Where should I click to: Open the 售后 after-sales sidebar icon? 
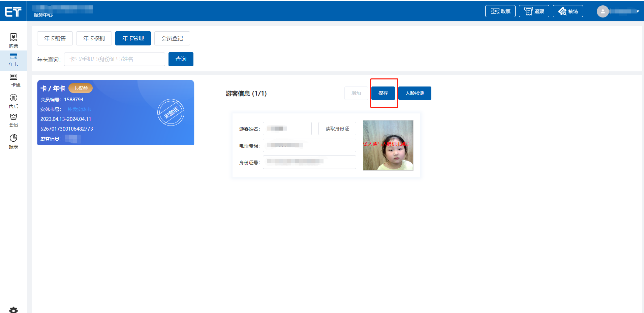pos(13,101)
